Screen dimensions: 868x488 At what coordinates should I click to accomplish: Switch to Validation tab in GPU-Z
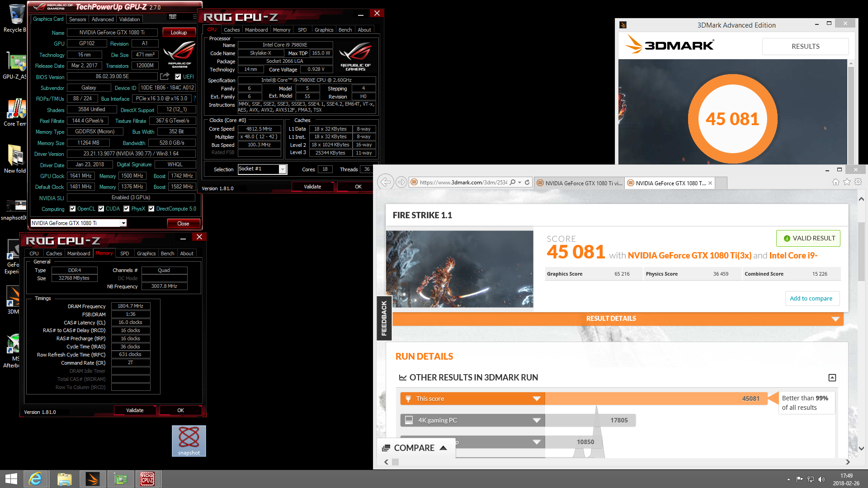point(130,19)
